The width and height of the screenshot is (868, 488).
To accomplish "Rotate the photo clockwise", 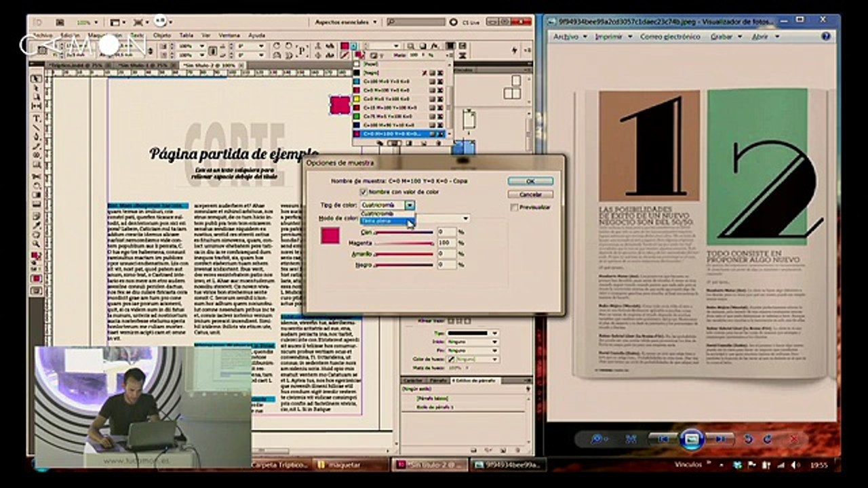I will [767, 439].
